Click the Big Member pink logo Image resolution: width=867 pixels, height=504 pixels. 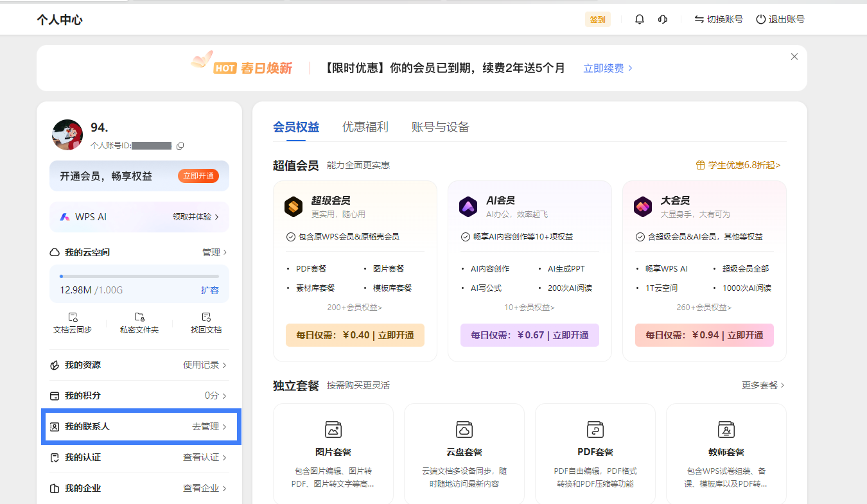click(643, 207)
